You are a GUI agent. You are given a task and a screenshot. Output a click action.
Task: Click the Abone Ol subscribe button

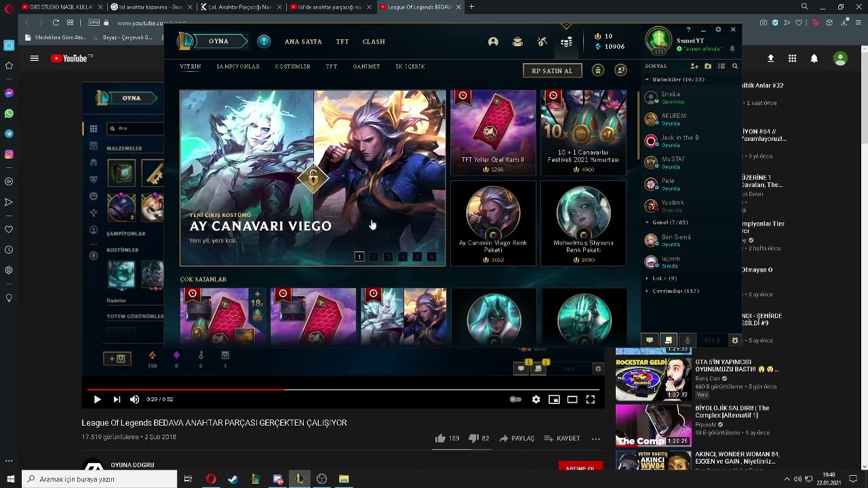coord(580,468)
